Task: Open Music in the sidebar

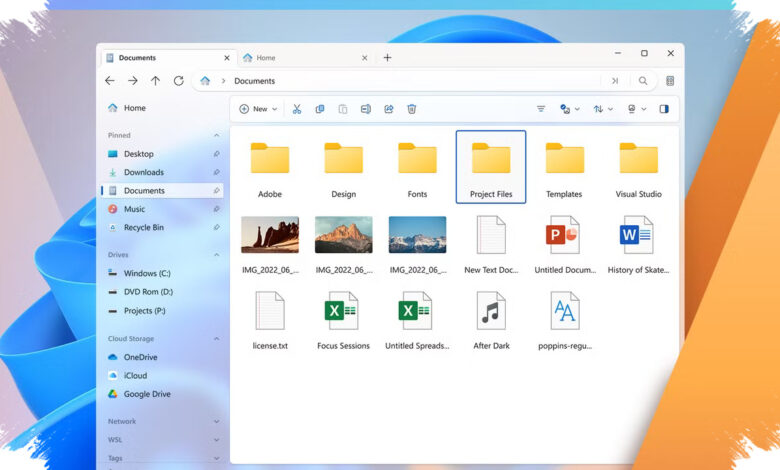Action: [x=162, y=209]
